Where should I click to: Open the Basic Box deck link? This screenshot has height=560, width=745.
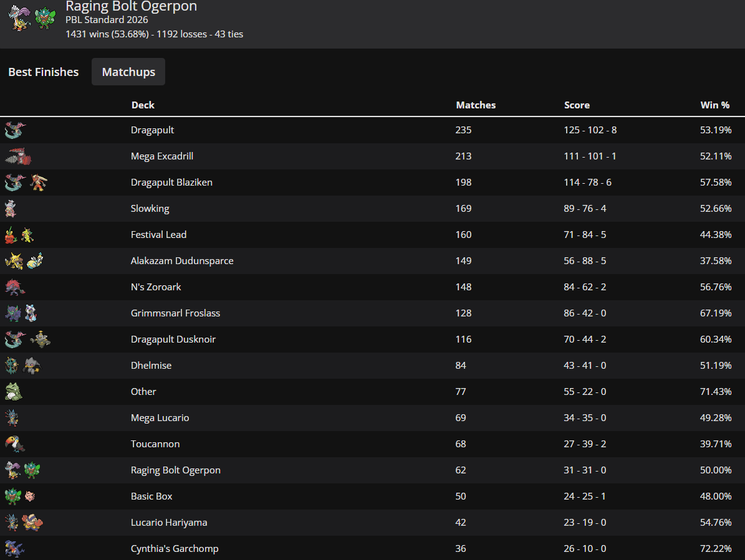pos(151,496)
